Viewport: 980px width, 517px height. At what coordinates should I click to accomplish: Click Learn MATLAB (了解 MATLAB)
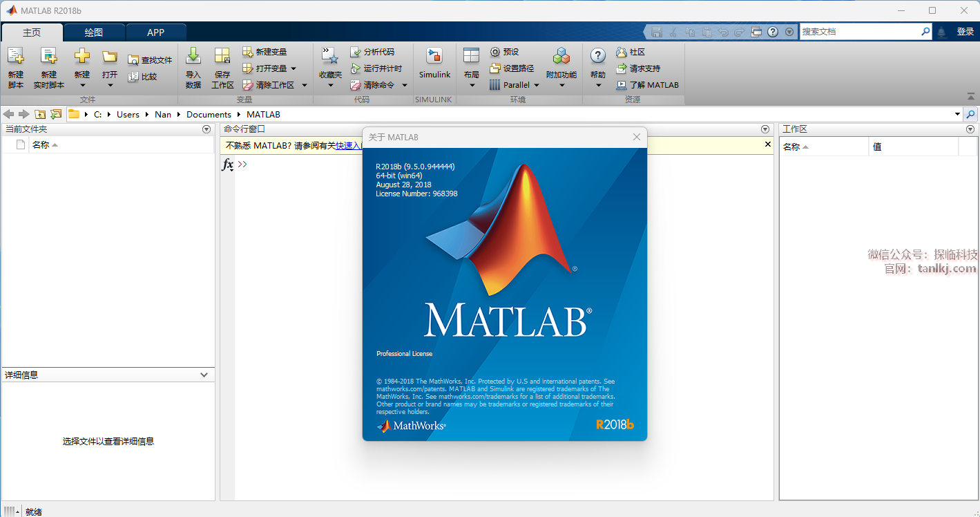[x=647, y=85]
